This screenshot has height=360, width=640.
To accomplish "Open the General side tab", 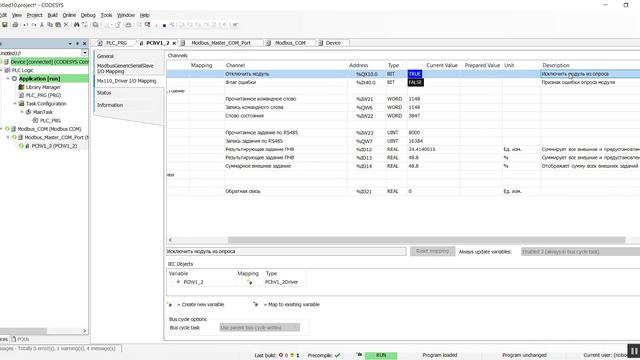I will tap(105, 56).
